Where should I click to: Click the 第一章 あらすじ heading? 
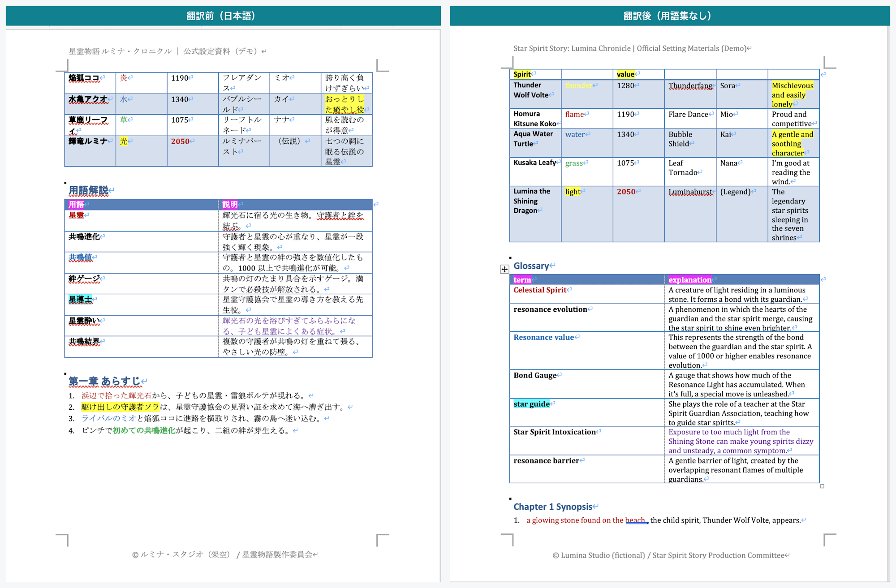point(104,381)
